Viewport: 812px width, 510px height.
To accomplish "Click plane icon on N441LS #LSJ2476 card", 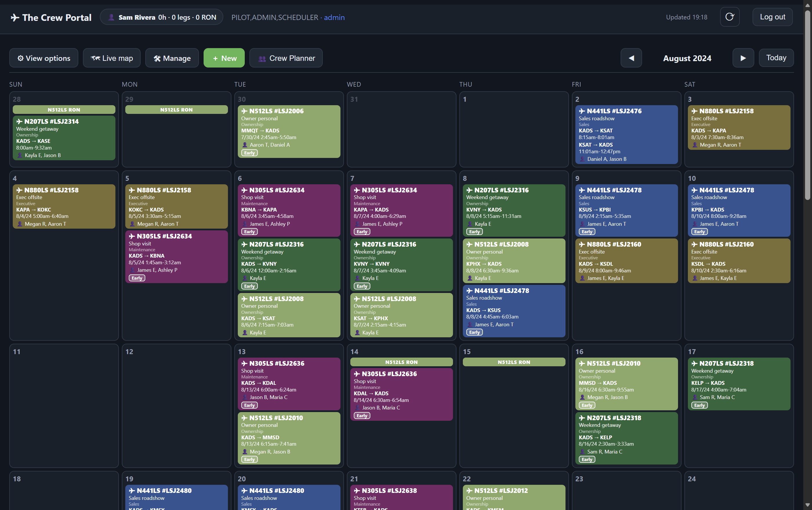I will tap(582, 111).
